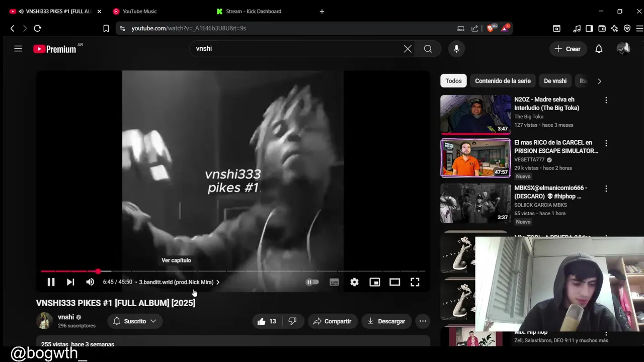Open more actions ellipsis below video

423,321
